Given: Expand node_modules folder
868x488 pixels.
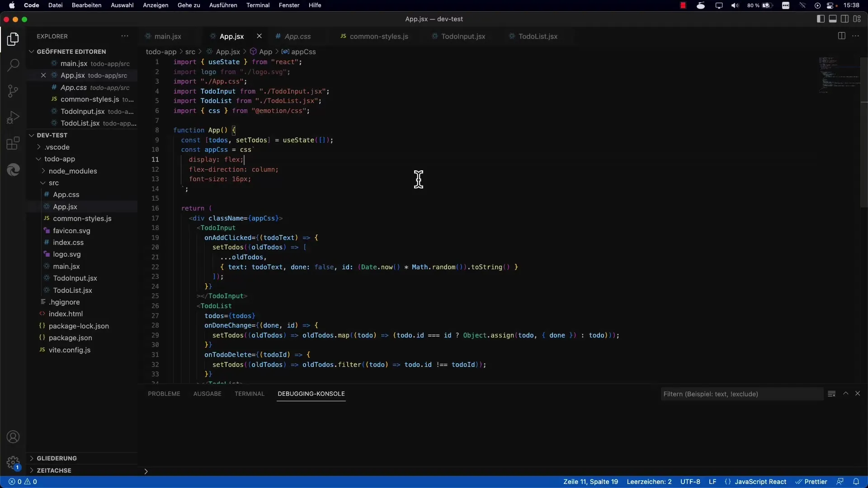Looking at the screenshot, I should click(73, 171).
